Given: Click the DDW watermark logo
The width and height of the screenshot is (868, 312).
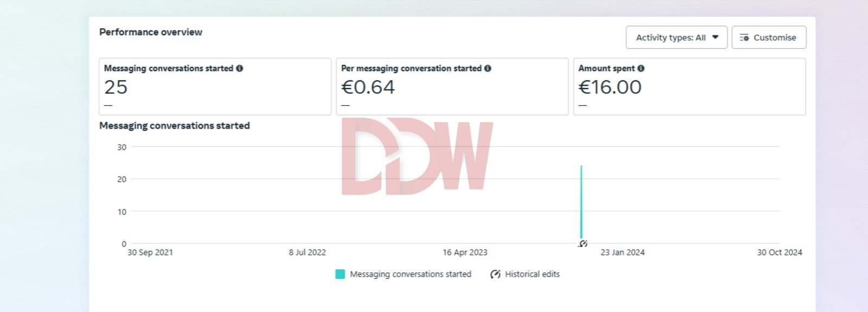Looking at the screenshot, I should 417,156.
